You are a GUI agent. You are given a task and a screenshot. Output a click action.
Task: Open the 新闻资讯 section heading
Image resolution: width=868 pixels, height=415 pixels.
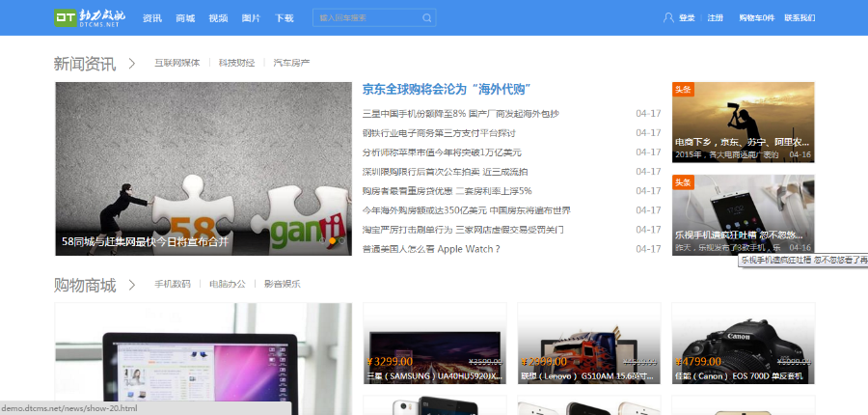coord(85,64)
